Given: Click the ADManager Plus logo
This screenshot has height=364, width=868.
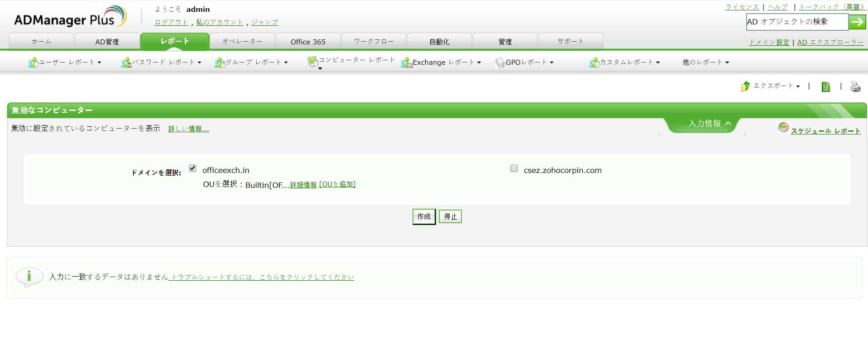Looking at the screenshot, I should click(x=70, y=17).
